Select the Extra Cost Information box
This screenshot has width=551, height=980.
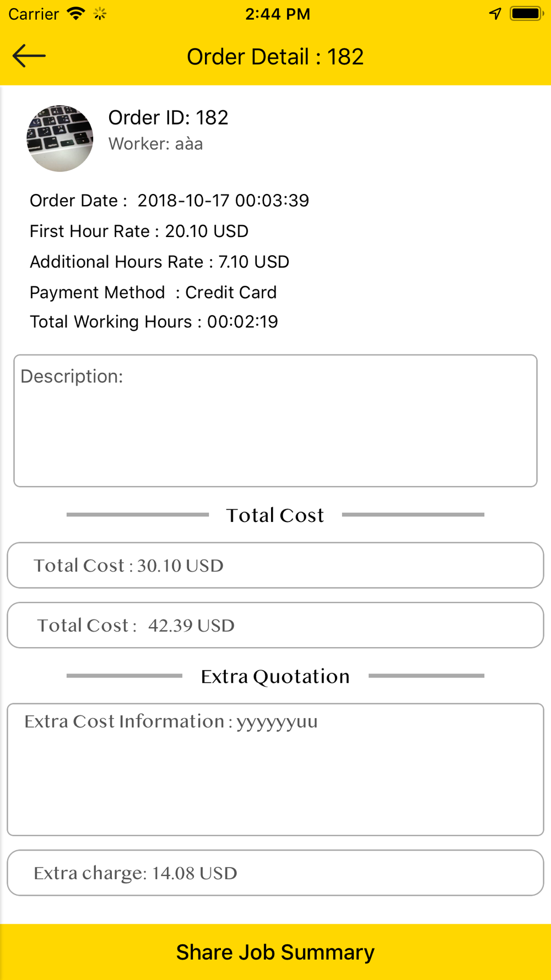tap(275, 769)
